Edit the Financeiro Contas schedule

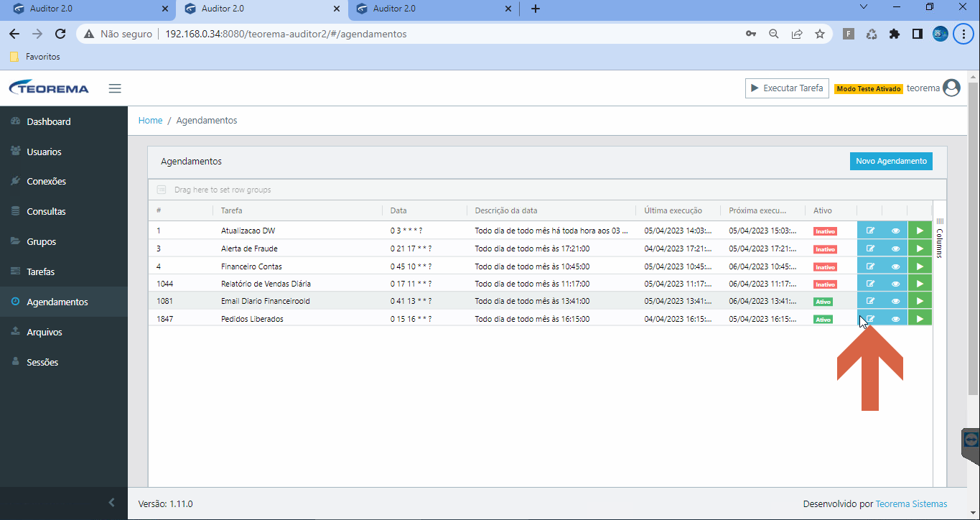tap(870, 266)
